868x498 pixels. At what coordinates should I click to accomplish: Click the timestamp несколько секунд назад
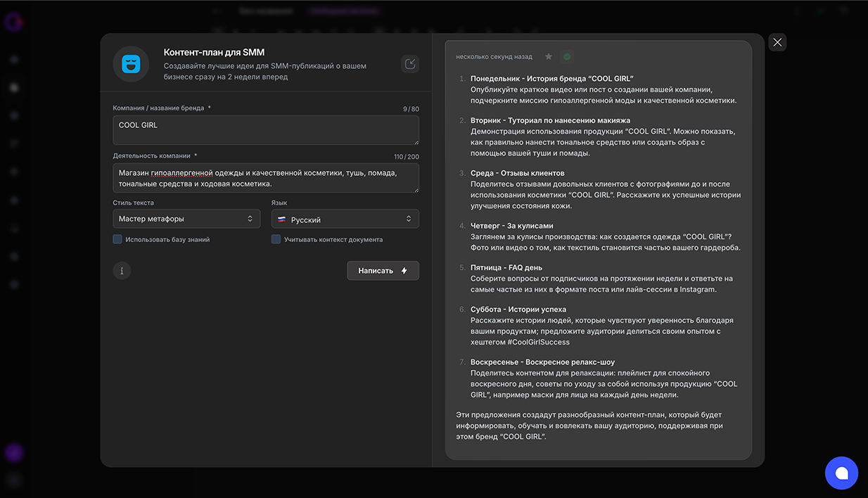[x=494, y=56]
